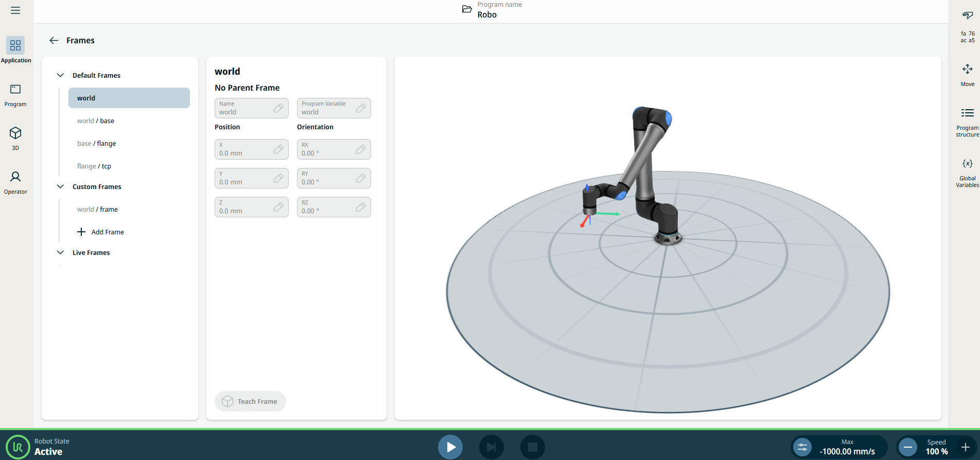Viewport: 980px width, 460px height.
Task: Switch to the Program tab
Action: click(15, 95)
